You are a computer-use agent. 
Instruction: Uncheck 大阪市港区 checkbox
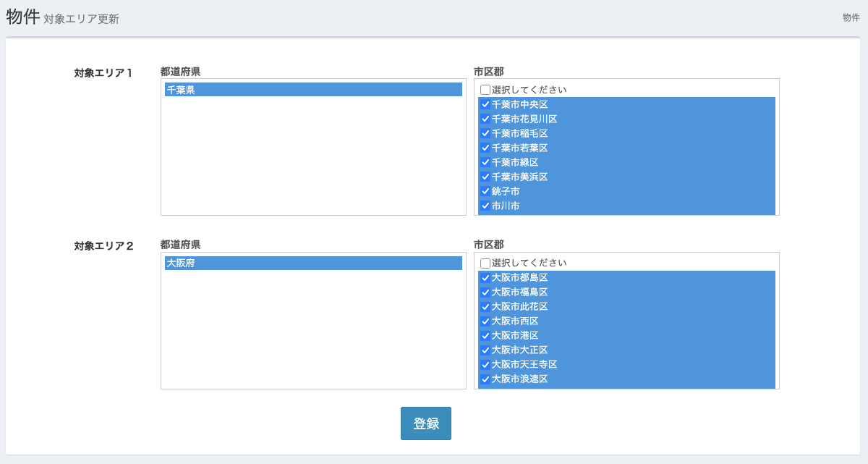[x=485, y=336]
